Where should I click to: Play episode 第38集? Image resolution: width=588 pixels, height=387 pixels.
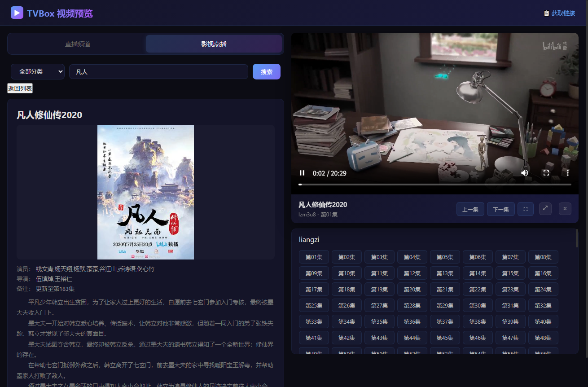coord(478,322)
